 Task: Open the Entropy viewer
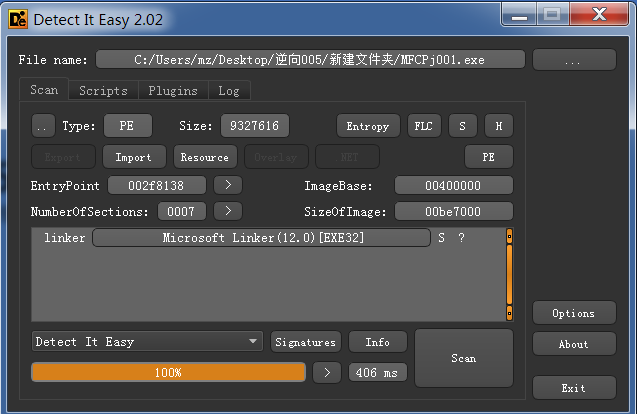tap(368, 126)
